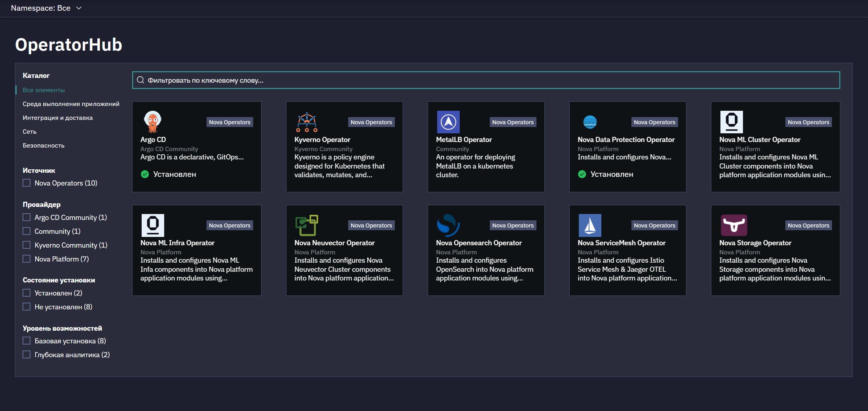
Task: Filter by Установлен (2) install state
Action: click(x=27, y=293)
